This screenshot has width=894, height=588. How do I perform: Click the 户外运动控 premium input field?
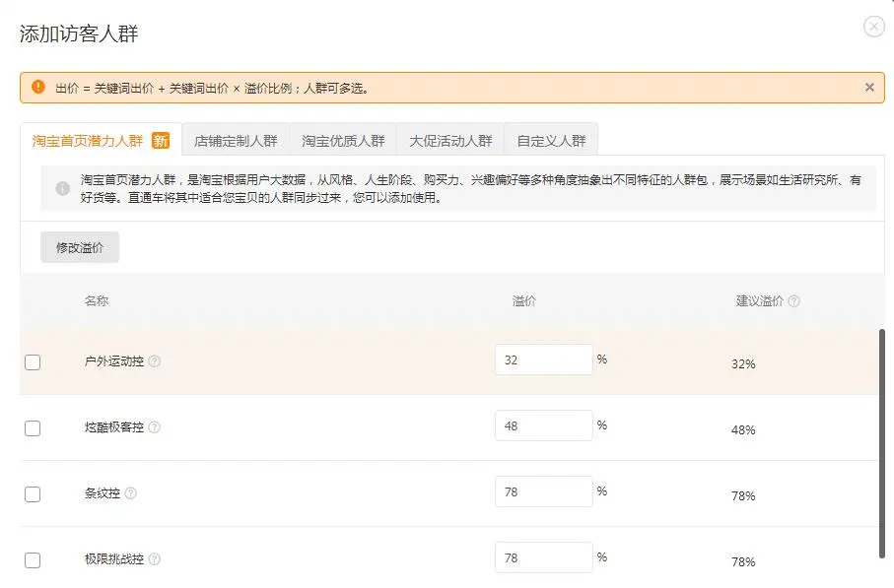543,360
